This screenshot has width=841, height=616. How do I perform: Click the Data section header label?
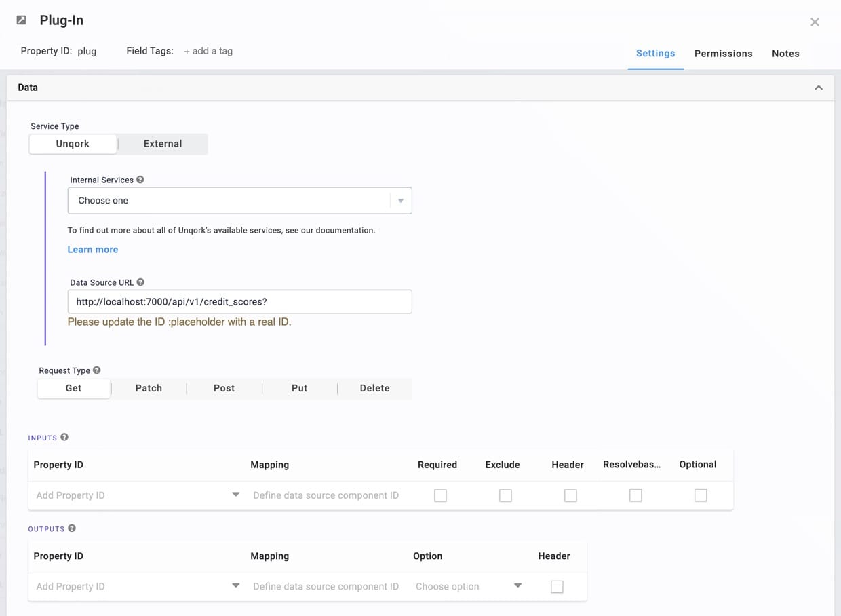point(28,88)
